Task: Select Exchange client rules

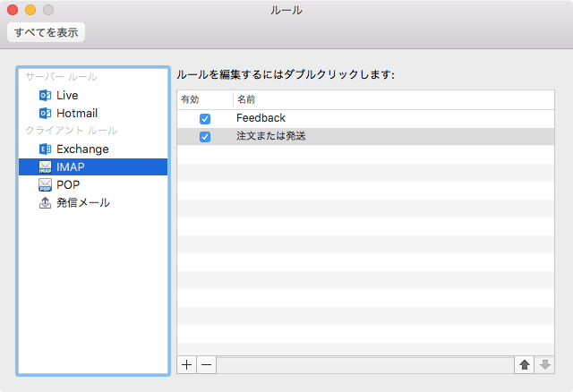Action: tap(93, 149)
